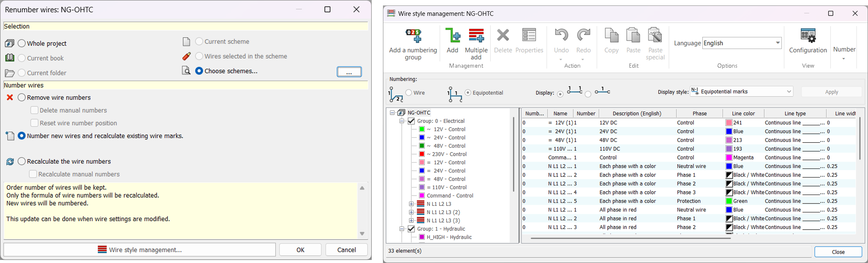
Task: Click the Wire style management button
Action: [x=140, y=250]
